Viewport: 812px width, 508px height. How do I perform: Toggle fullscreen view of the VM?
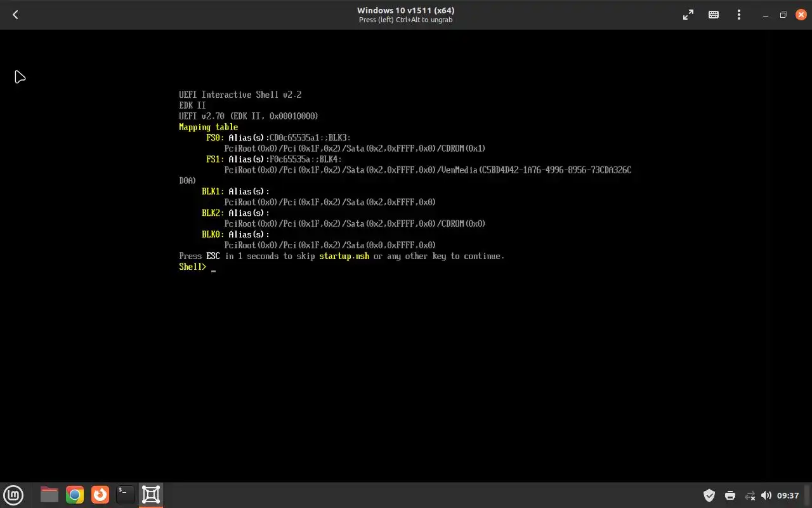688,15
